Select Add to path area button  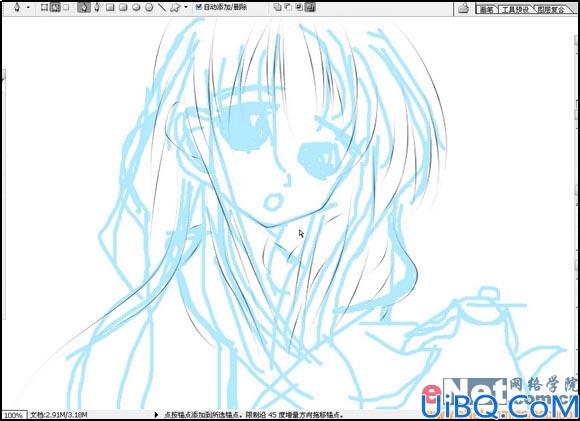277,7
